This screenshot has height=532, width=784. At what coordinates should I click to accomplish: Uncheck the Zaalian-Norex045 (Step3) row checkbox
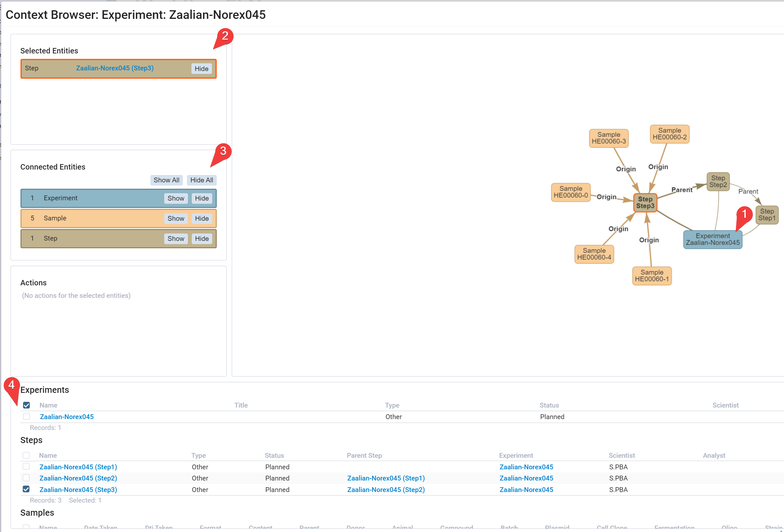tap(26, 489)
